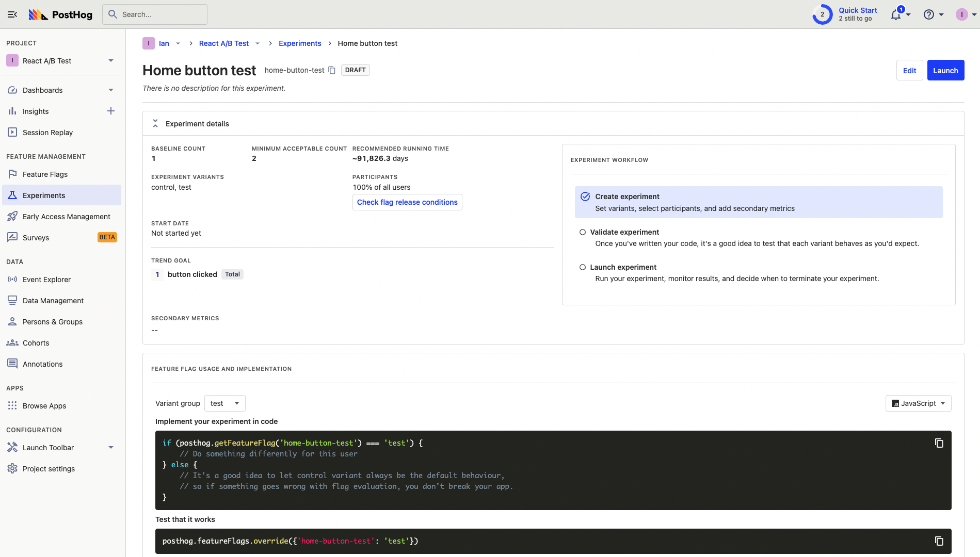980x557 pixels.
Task: Click the Search field
Action: (154, 14)
